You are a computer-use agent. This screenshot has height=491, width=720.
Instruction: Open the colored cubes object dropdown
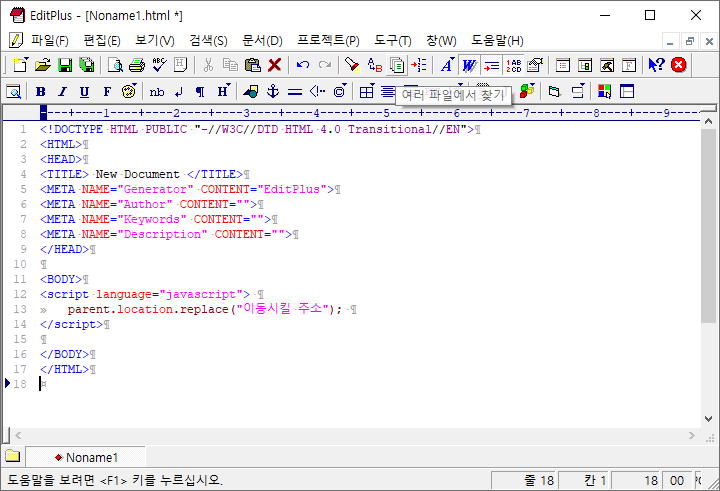pos(527,91)
